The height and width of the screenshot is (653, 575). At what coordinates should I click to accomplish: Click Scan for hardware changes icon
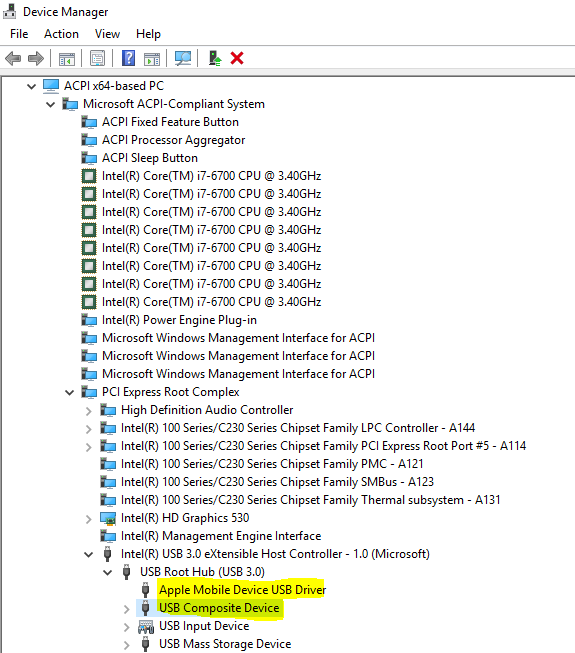[183, 58]
